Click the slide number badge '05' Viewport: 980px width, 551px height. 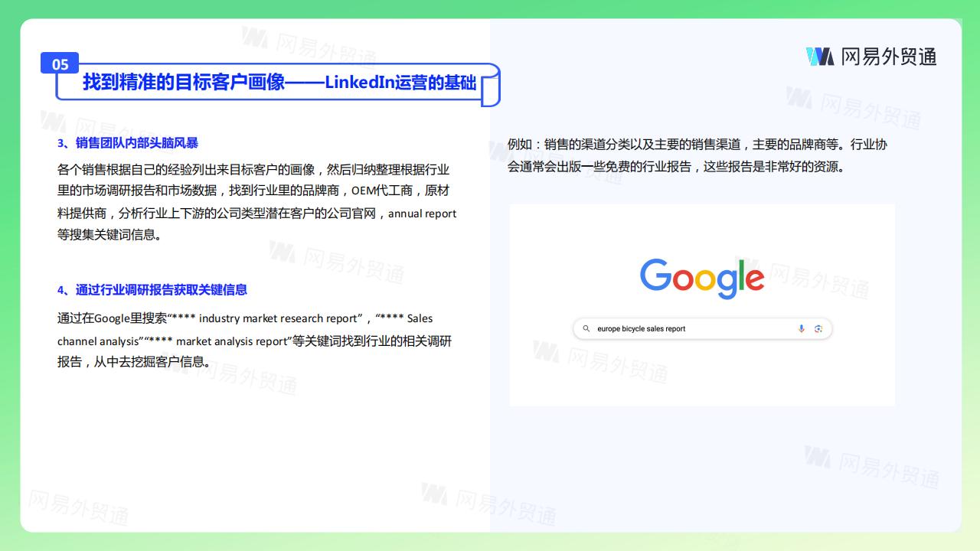point(60,64)
